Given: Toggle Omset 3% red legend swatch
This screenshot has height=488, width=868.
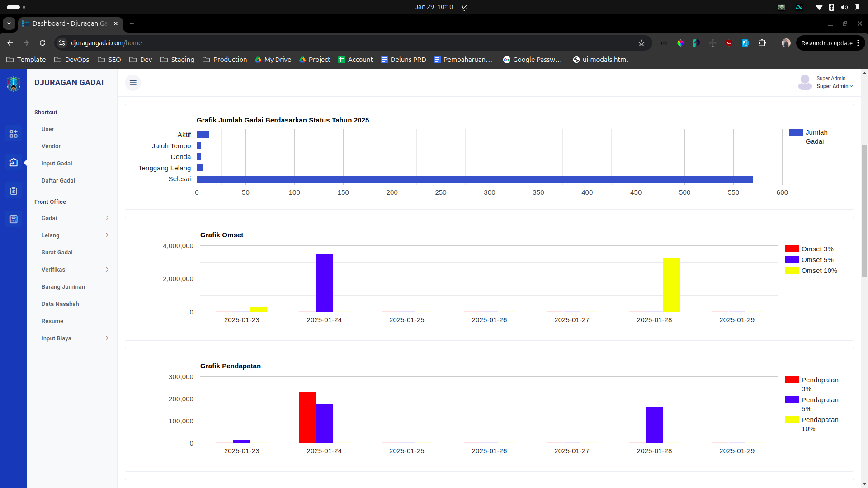Looking at the screenshot, I should [x=792, y=249].
